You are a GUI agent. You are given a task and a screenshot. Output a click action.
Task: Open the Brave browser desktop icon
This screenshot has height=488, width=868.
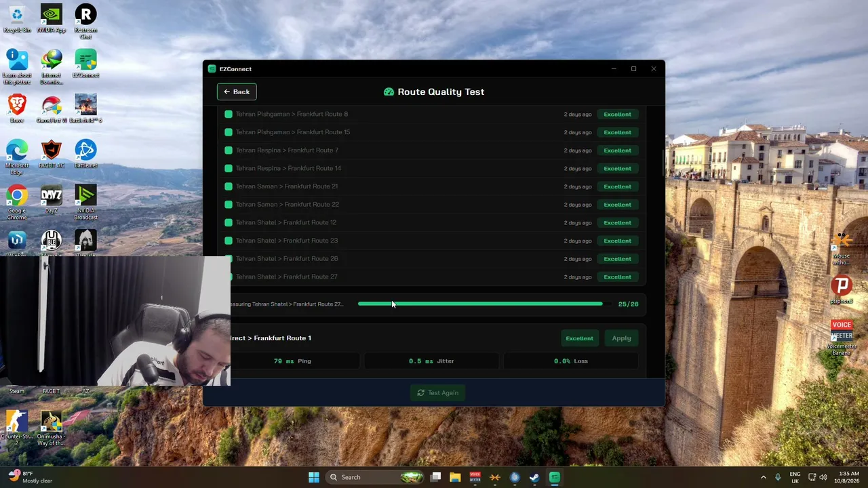[x=17, y=108]
